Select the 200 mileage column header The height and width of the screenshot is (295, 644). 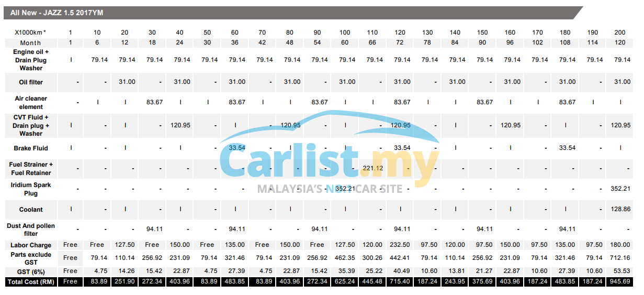(x=619, y=32)
